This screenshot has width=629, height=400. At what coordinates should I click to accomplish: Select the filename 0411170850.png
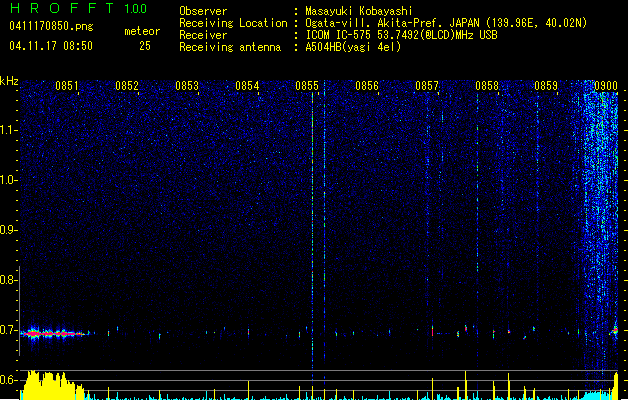51,26
